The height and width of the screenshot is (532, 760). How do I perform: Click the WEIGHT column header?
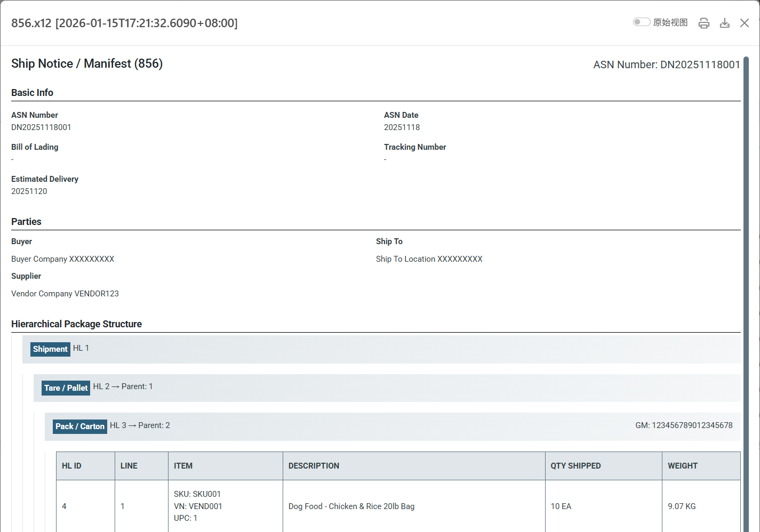(x=682, y=466)
